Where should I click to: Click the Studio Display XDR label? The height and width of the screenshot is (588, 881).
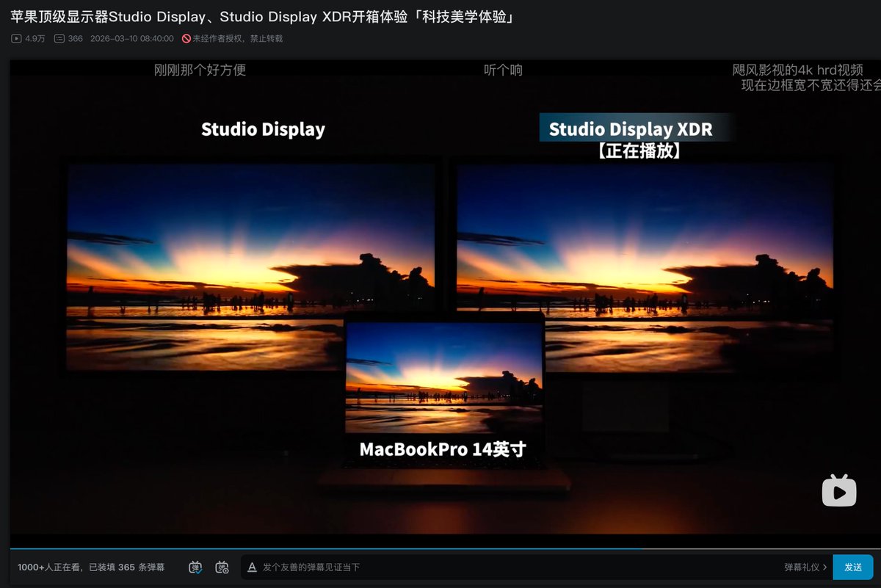[x=631, y=129]
